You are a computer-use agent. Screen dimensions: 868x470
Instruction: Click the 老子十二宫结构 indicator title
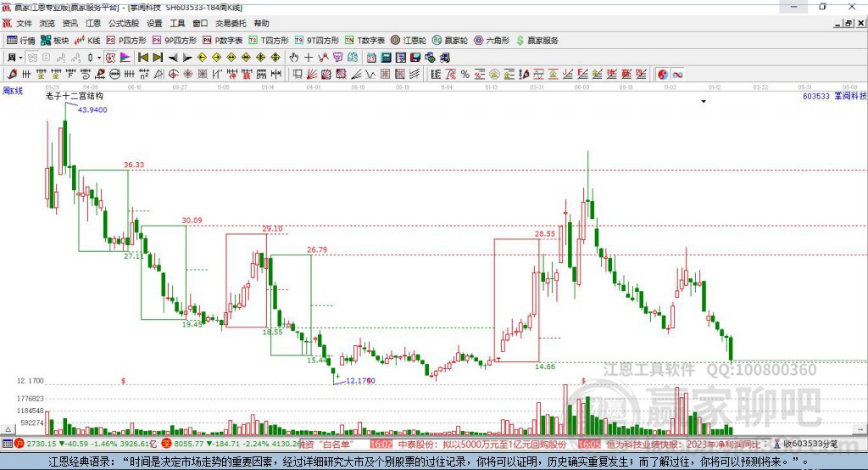[x=75, y=96]
